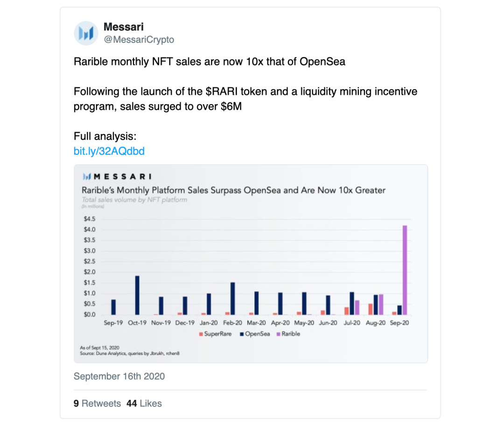The width and height of the screenshot is (504, 427).
Task: Click the Aug-20 SuperRare bar
Action: tap(370, 309)
